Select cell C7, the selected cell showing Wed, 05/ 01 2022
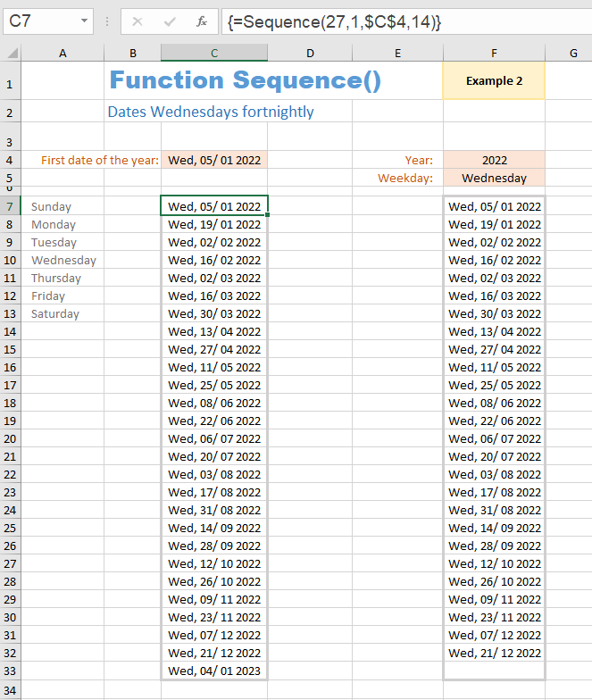Screen dimensions: 592x700 tap(214, 206)
